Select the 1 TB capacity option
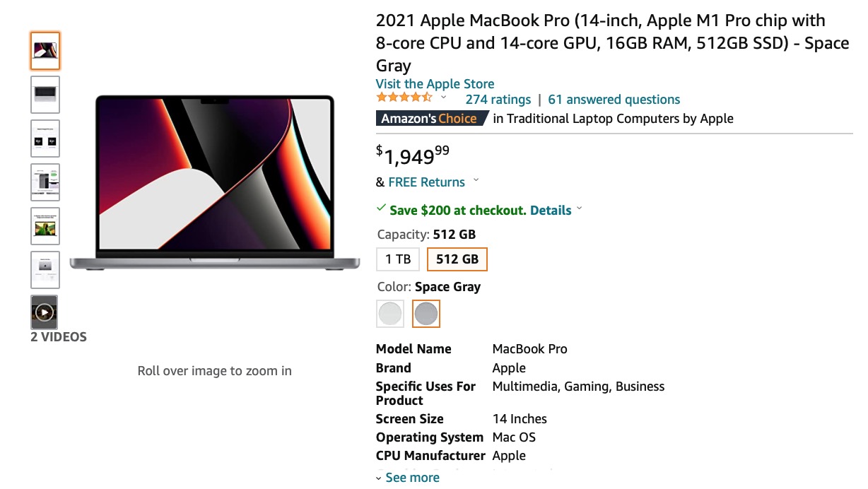Screen dimensions: 868x489 point(397,259)
